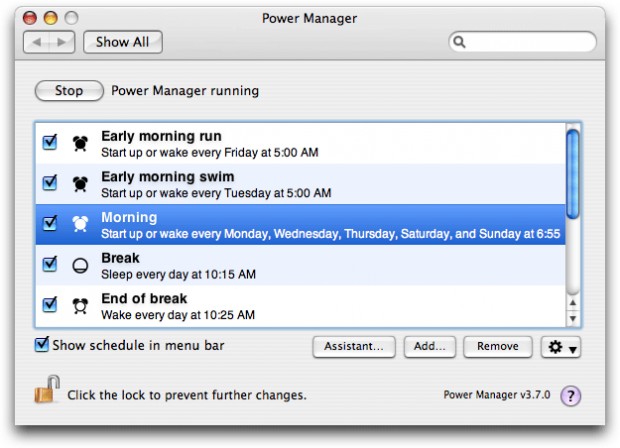Image resolution: width=620 pixels, height=448 pixels.
Task: Go forward with the right arrow button
Action: tap(61, 42)
